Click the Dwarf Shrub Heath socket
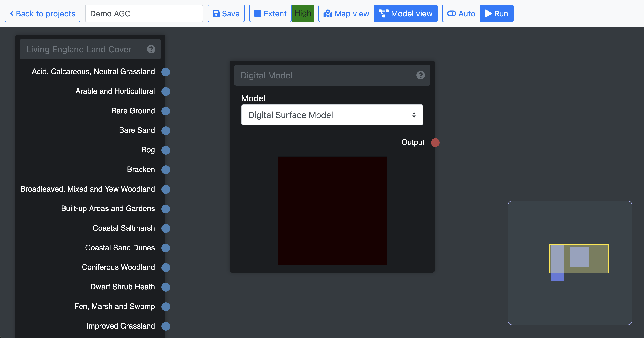 [x=165, y=287]
